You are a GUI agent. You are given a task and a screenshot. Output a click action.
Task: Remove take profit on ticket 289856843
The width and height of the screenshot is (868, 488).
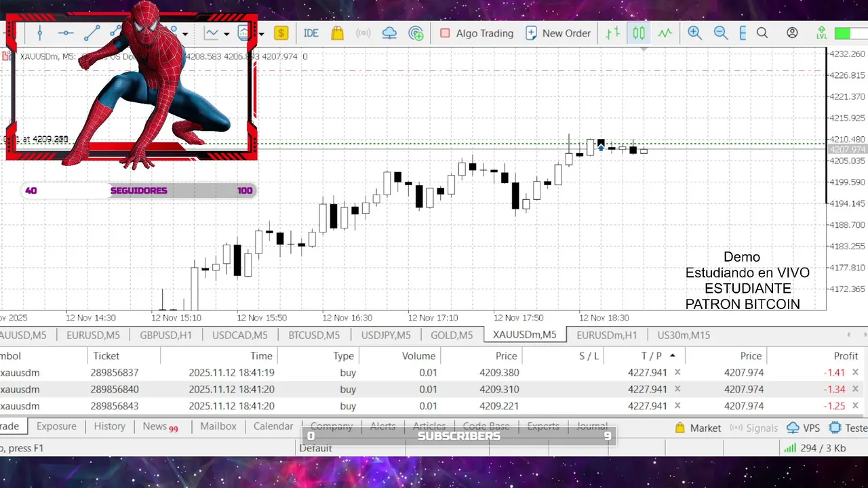tap(677, 406)
